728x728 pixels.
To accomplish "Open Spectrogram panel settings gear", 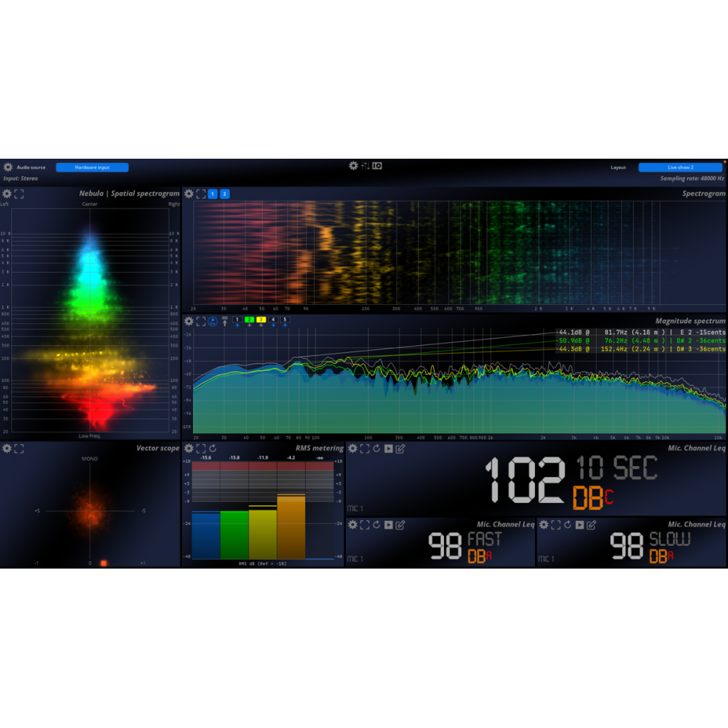I will click(189, 194).
